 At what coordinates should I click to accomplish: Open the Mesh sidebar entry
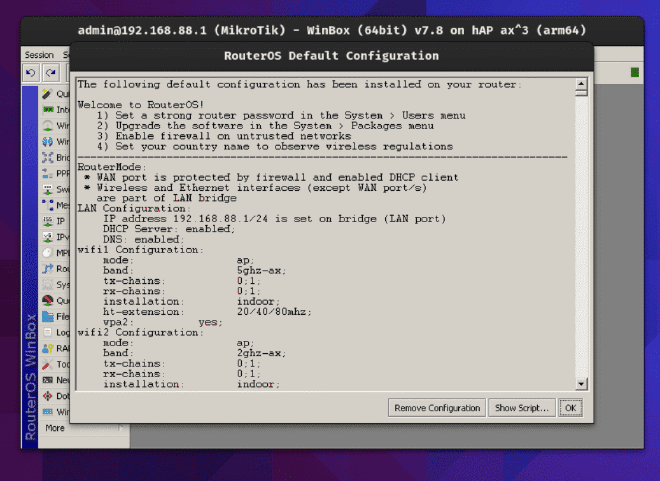pyautogui.click(x=55, y=205)
